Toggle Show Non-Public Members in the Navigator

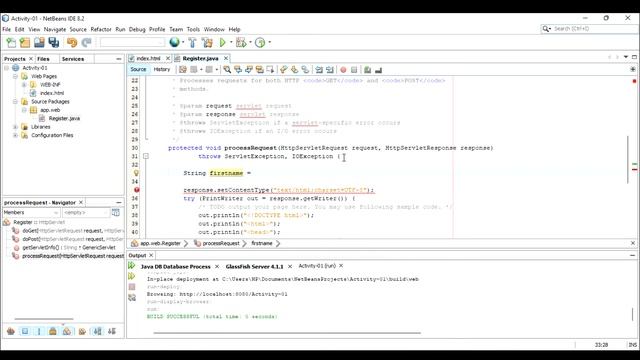point(53,331)
